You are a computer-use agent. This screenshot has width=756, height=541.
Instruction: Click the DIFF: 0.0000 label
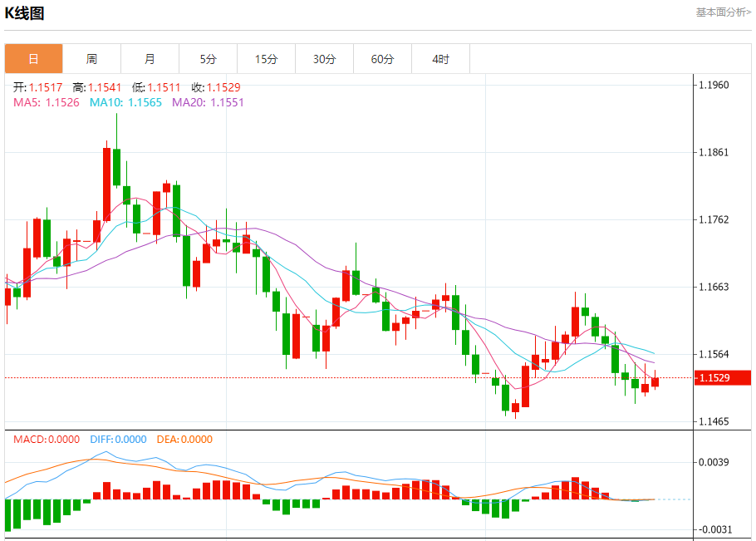(x=118, y=440)
